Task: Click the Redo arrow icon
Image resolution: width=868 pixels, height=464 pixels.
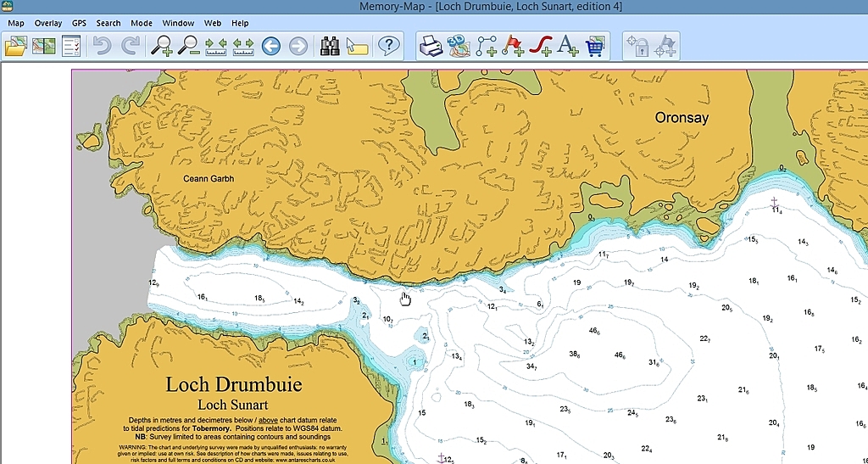Action: tap(131, 46)
